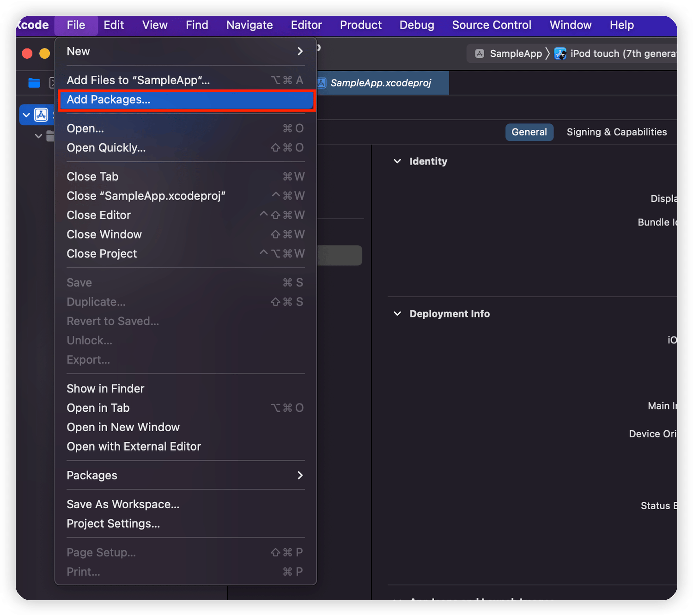Close the open File menu
This screenshot has width=693, height=616.
[76, 25]
